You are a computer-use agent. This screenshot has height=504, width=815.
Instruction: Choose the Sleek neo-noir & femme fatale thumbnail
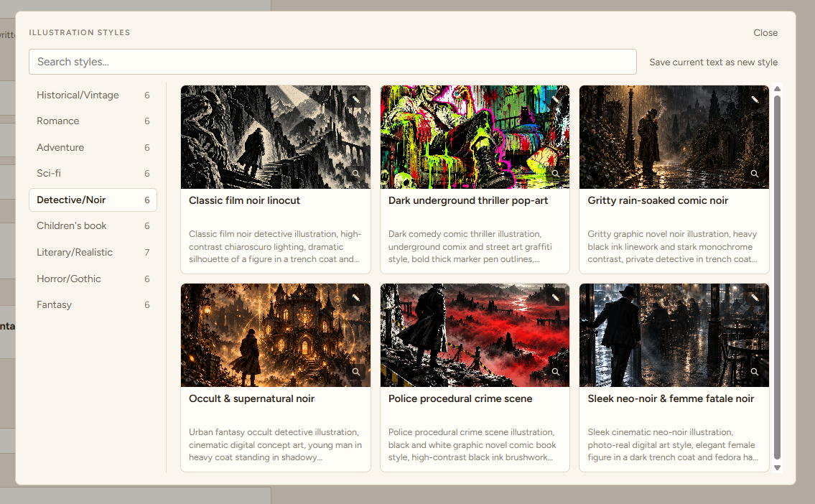tap(674, 335)
